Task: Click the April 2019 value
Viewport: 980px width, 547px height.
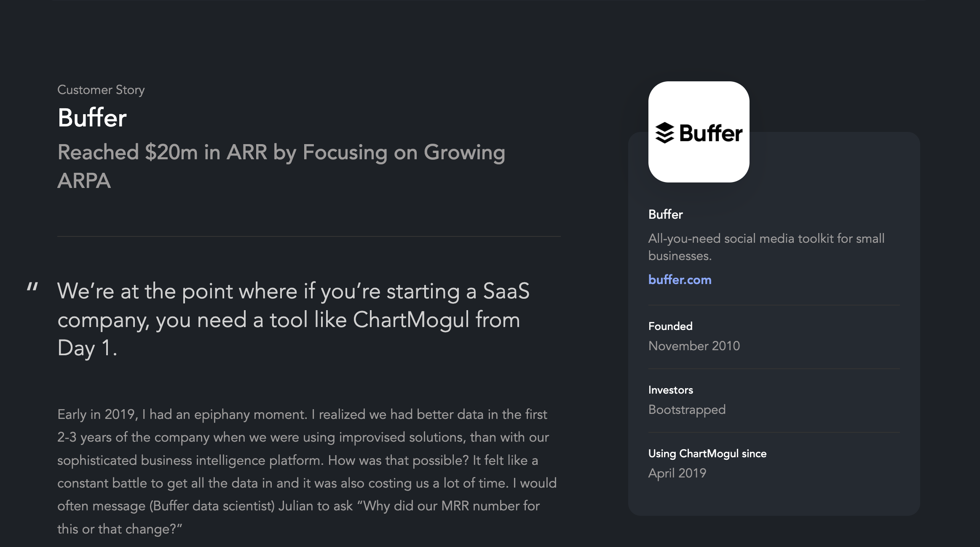Action: [x=677, y=473]
